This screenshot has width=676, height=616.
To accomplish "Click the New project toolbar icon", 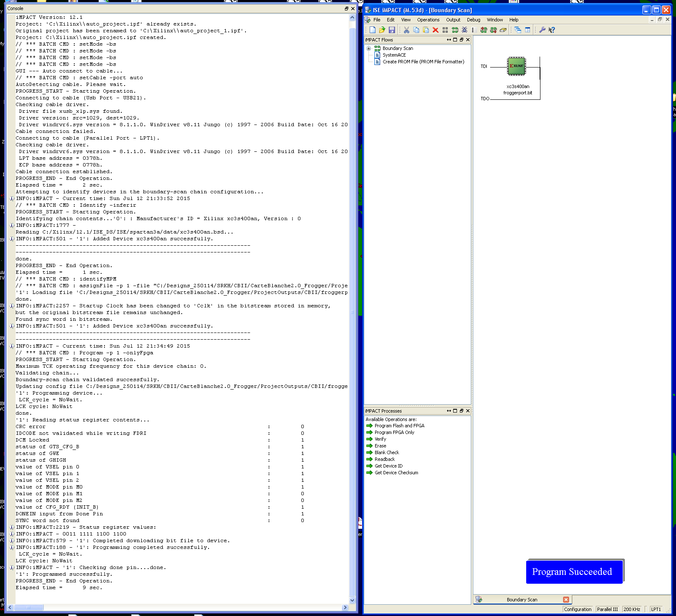I will point(373,30).
